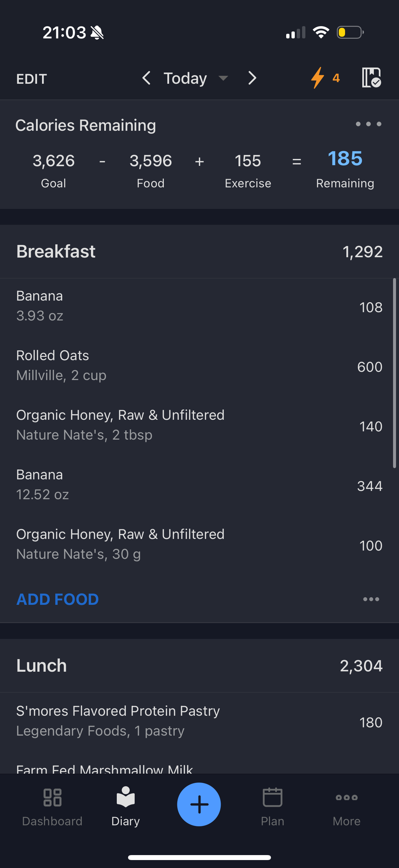Image resolution: width=399 pixels, height=868 pixels.
Task: Tap the Lunch section header
Action: coord(199,665)
